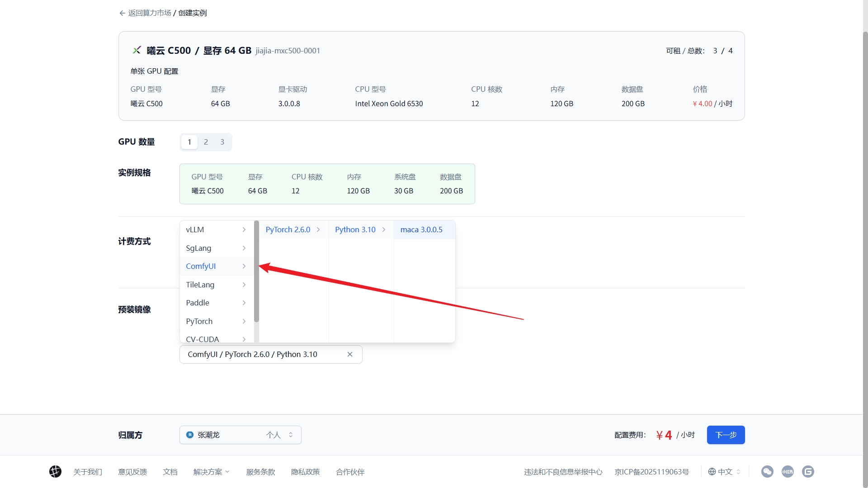Select maca 3.0.0.5 option
The image size is (868, 488).
click(x=421, y=230)
